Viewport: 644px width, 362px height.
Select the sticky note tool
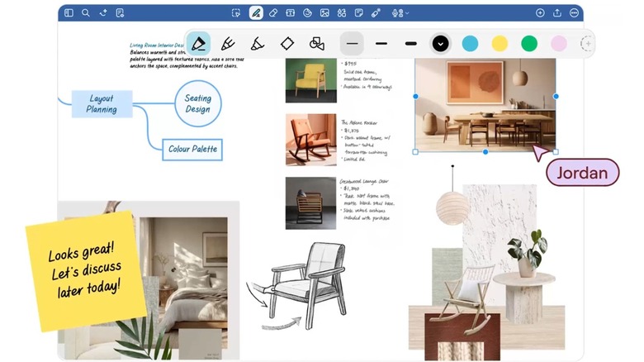[x=358, y=13]
